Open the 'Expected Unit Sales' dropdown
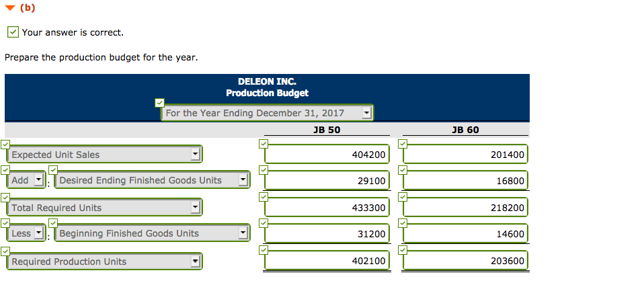This screenshot has height=283, width=644. point(104,155)
